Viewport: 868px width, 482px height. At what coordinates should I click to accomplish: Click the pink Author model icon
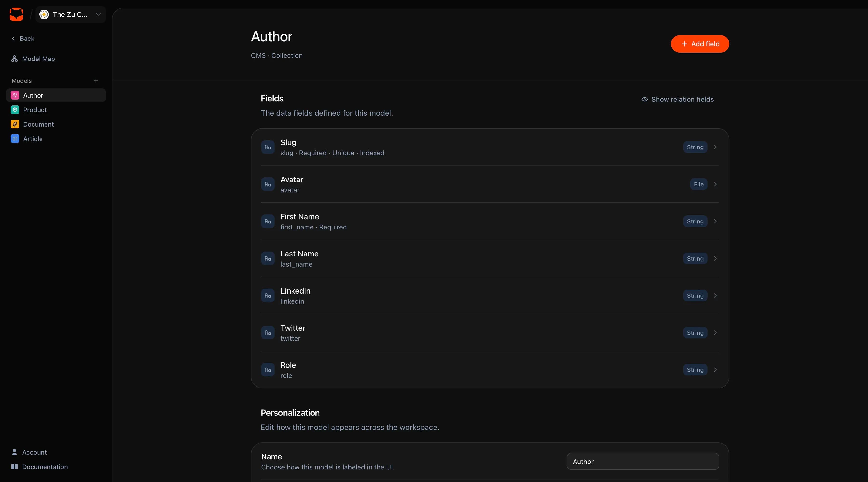(x=15, y=95)
